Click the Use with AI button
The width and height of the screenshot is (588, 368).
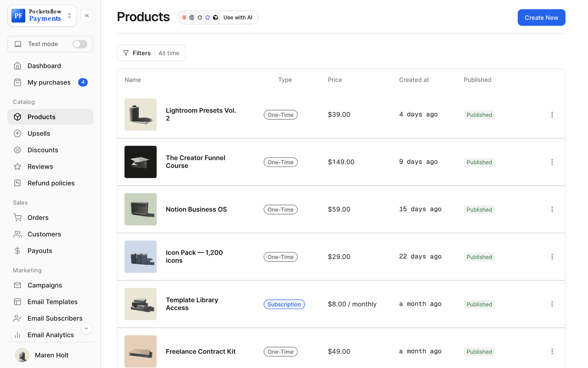point(218,18)
